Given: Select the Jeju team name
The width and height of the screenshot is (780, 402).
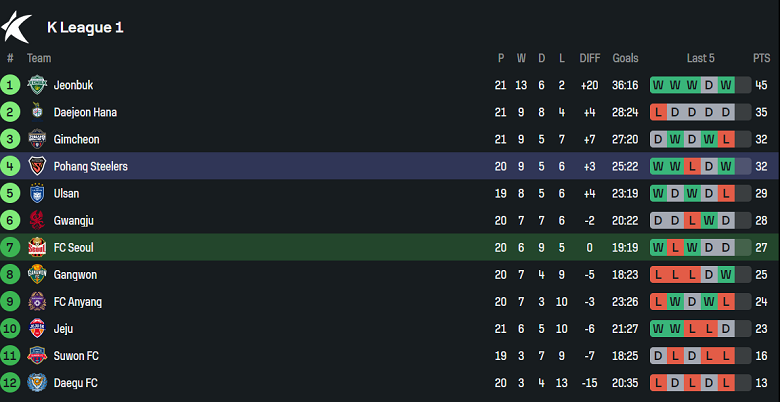Looking at the screenshot, I should 63,328.
